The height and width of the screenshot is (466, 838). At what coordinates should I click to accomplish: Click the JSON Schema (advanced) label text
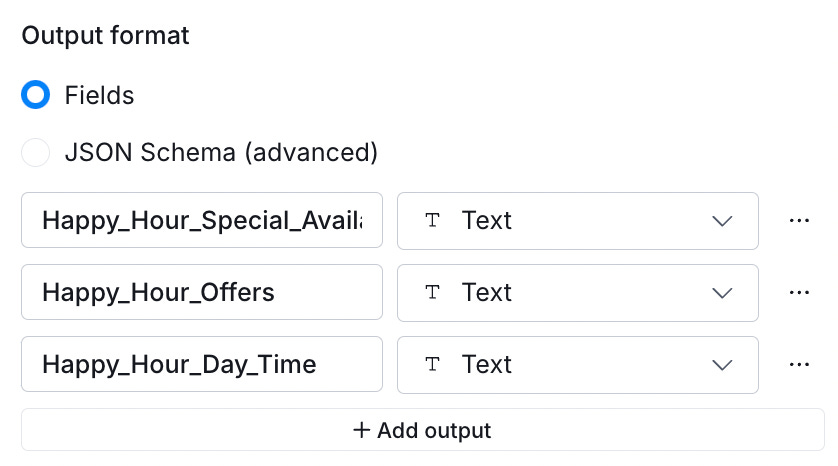coord(221,153)
